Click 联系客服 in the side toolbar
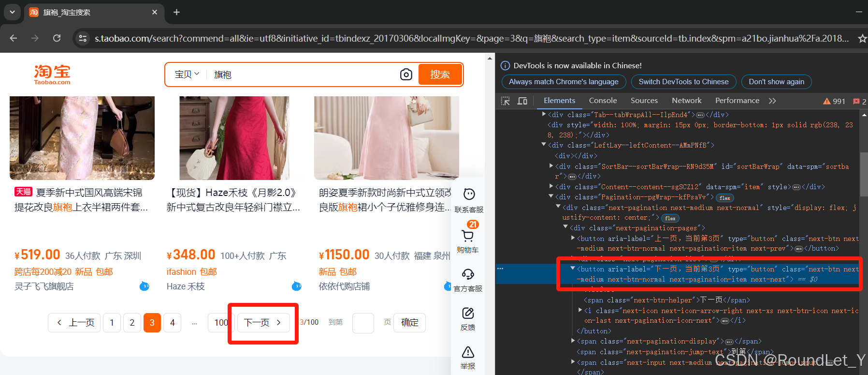The height and width of the screenshot is (375, 868). 469,200
